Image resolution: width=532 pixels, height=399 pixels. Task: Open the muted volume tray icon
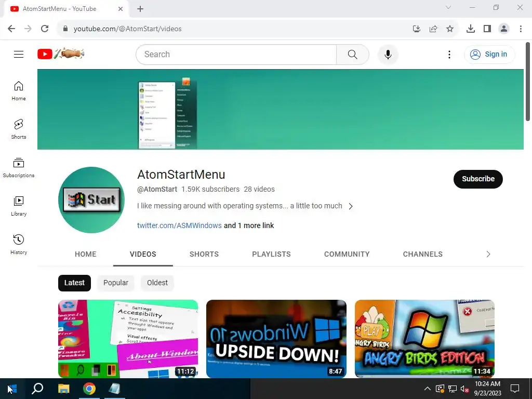pos(465,389)
